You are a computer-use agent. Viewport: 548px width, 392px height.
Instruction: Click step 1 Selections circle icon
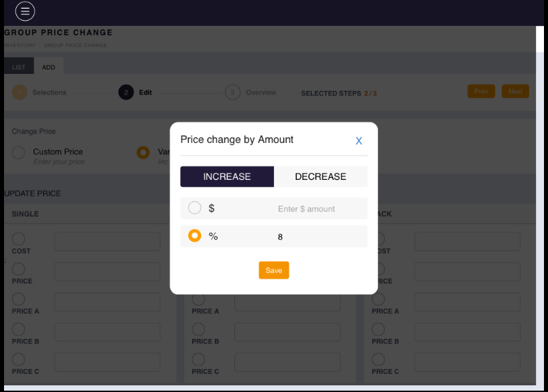click(19, 93)
